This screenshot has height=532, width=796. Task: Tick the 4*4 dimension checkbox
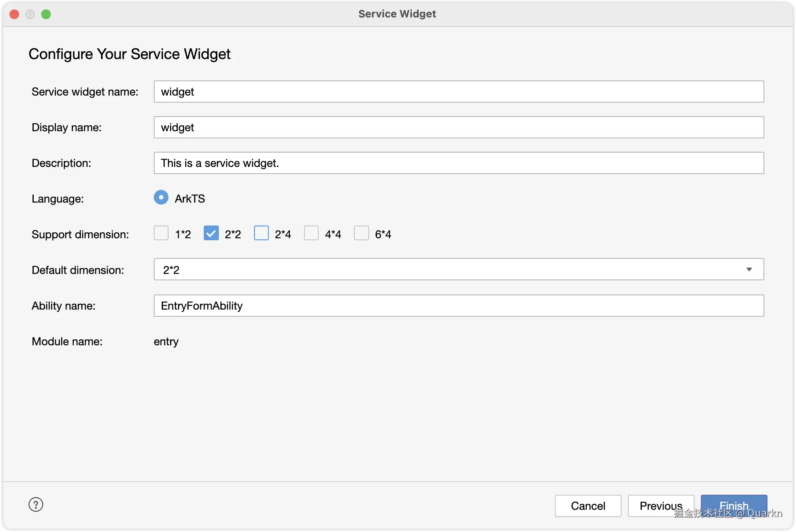311,233
